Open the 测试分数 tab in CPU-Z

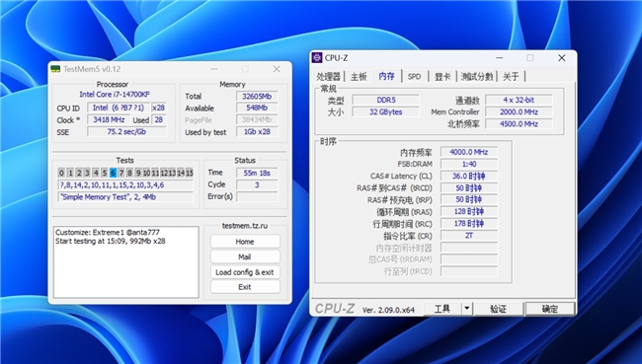point(477,77)
